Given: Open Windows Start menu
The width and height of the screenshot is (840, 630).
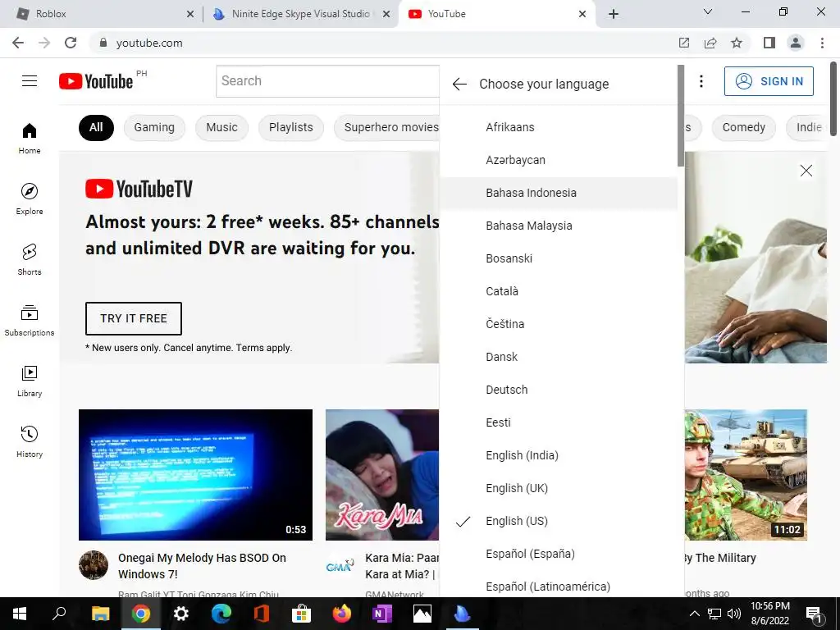Looking at the screenshot, I should (20, 614).
